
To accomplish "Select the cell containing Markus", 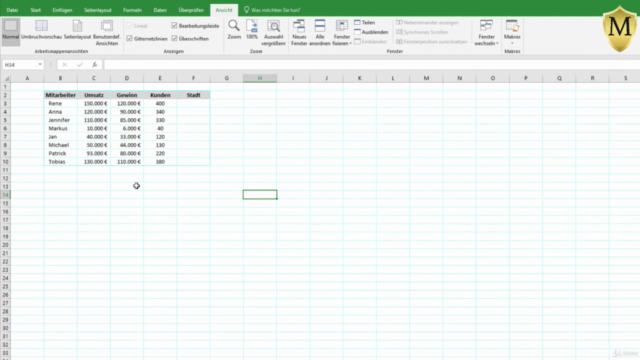I will coord(60,128).
